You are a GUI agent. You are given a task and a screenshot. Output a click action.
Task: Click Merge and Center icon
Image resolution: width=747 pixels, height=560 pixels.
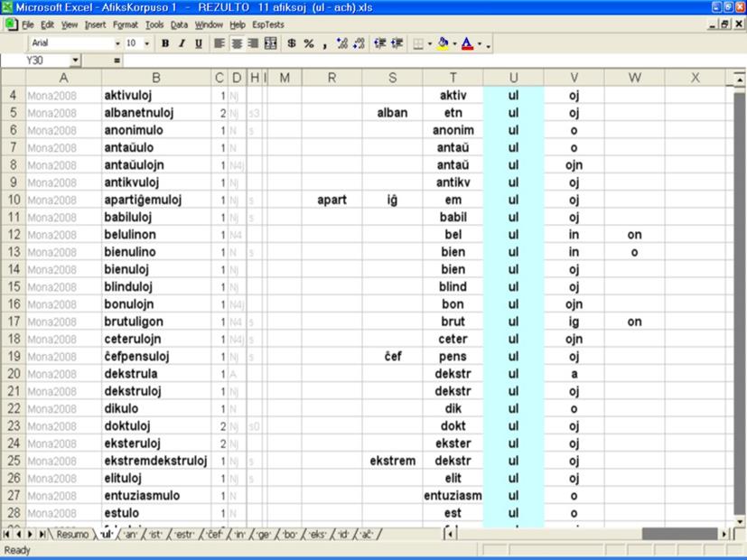(x=270, y=44)
